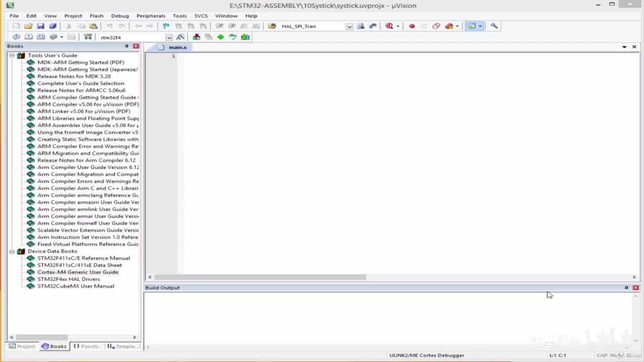This screenshot has height=362, width=644.
Task: Download code to flash with the LOAD icon
Action: click(x=88, y=37)
